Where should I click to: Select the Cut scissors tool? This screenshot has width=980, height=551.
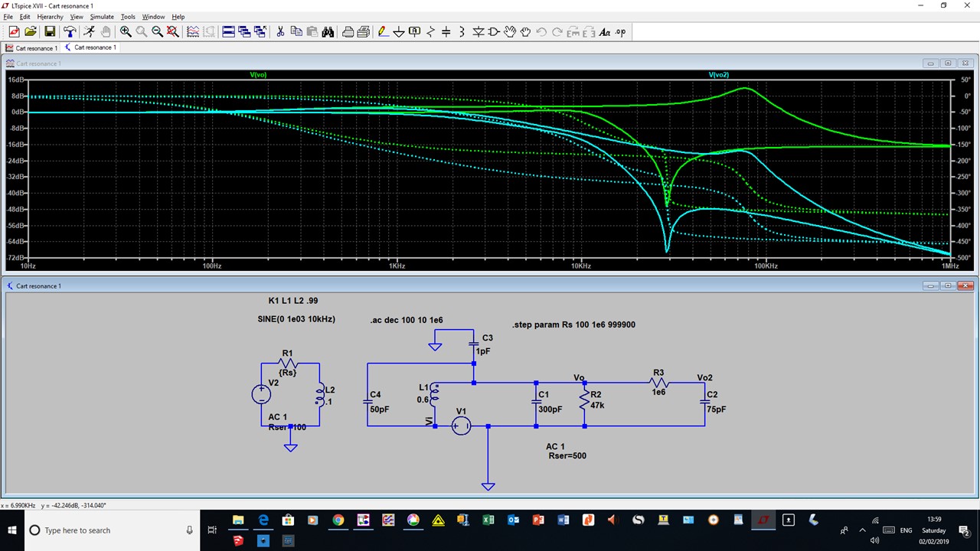[x=280, y=31]
